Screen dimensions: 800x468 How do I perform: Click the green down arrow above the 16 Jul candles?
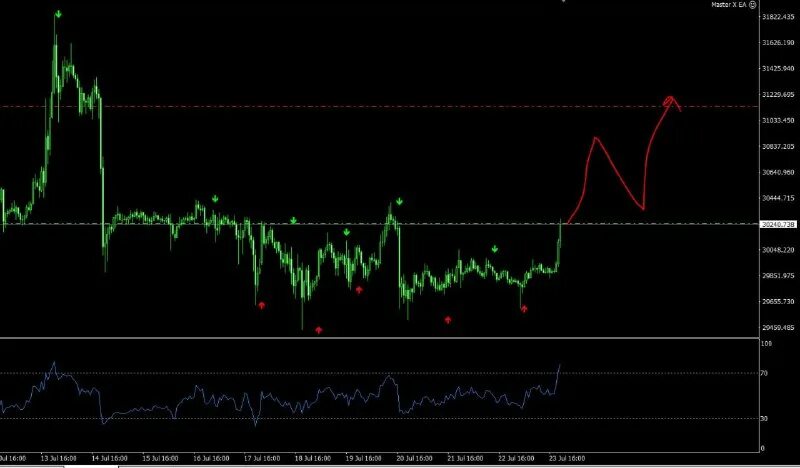215,199
